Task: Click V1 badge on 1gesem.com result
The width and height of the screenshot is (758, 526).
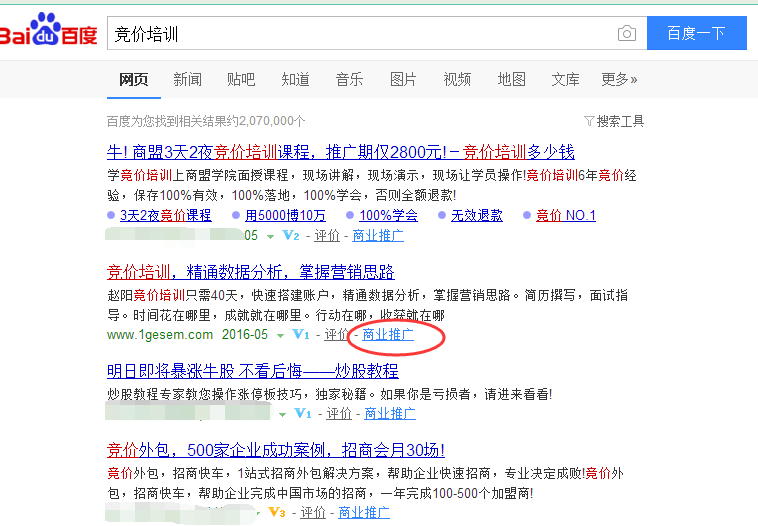Action: [x=301, y=334]
